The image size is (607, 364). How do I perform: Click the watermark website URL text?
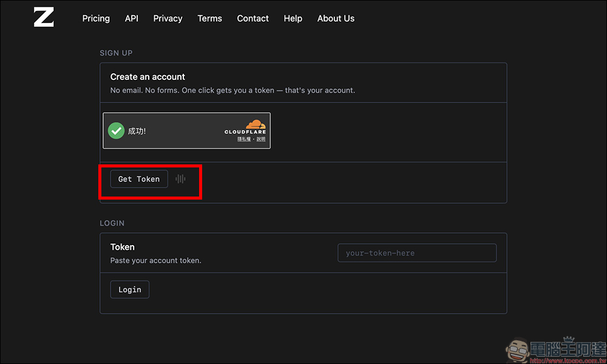[565, 359]
